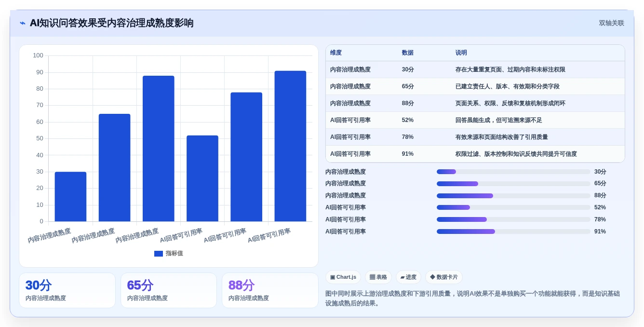The image size is (644, 327).
Task: Click the y-axis label 50
Action: (40, 138)
